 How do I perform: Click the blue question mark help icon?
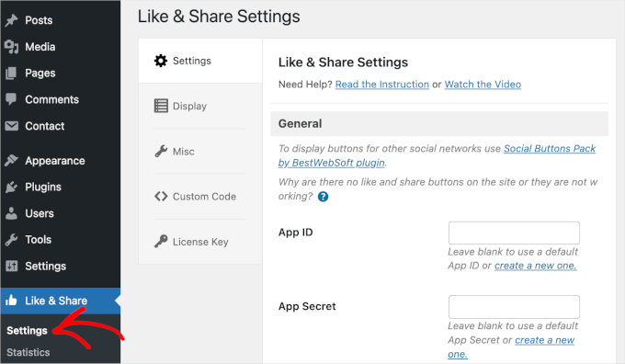pyautogui.click(x=323, y=197)
